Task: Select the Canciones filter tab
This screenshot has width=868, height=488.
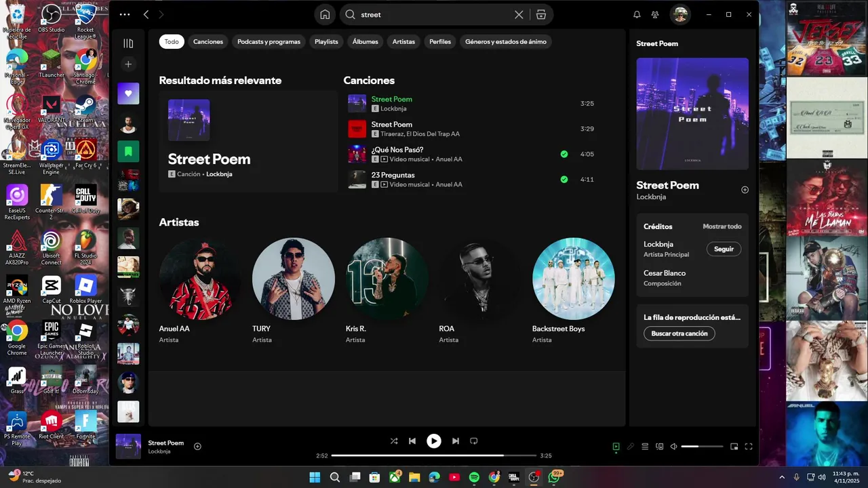Action: tap(208, 41)
